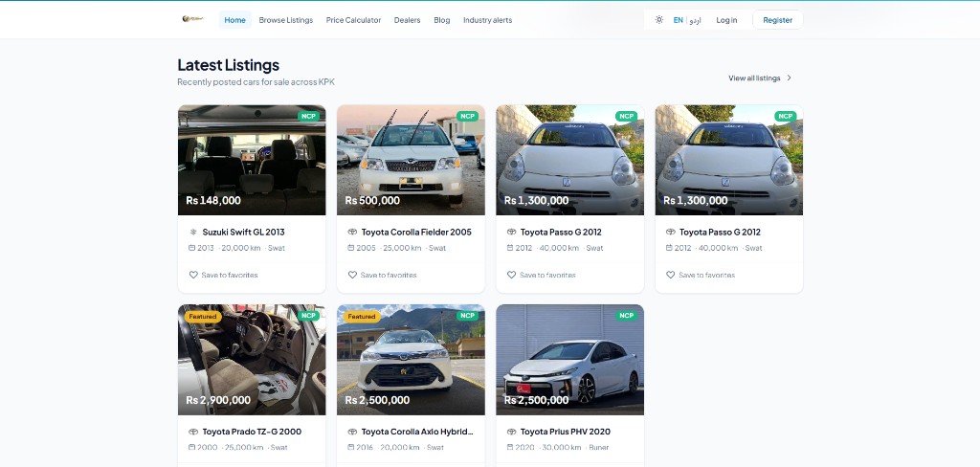Click Toyota brand icon beside Corolla Axio Hybrid

pyautogui.click(x=352, y=432)
